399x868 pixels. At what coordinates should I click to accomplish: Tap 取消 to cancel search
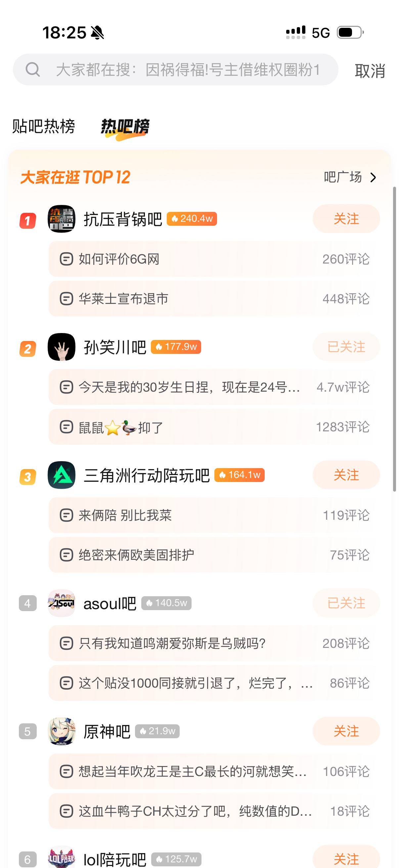(x=370, y=71)
